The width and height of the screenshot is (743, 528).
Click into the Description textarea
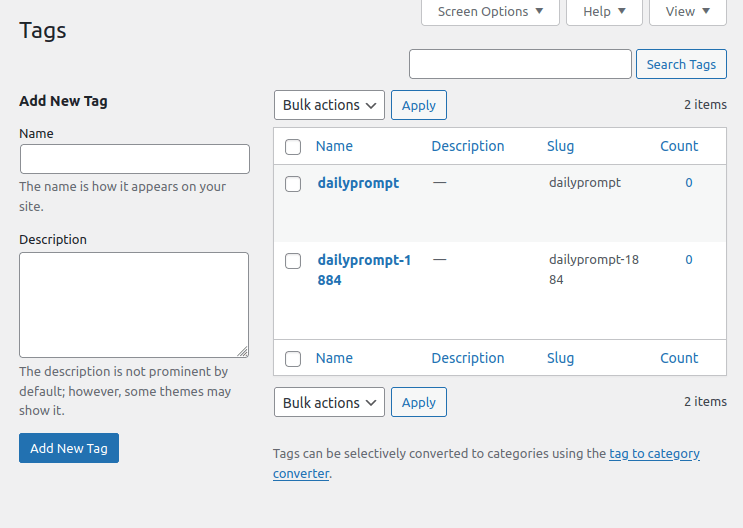coord(134,305)
